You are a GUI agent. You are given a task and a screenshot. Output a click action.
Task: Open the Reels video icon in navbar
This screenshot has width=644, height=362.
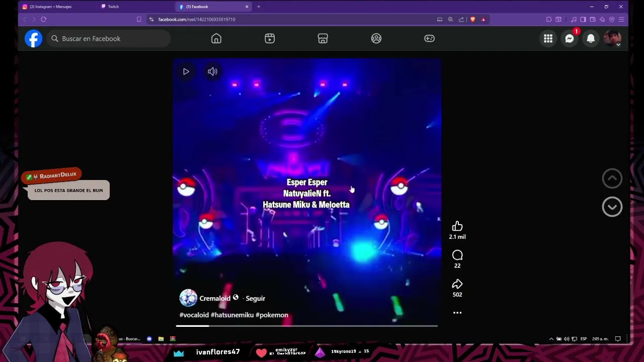coord(270,39)
